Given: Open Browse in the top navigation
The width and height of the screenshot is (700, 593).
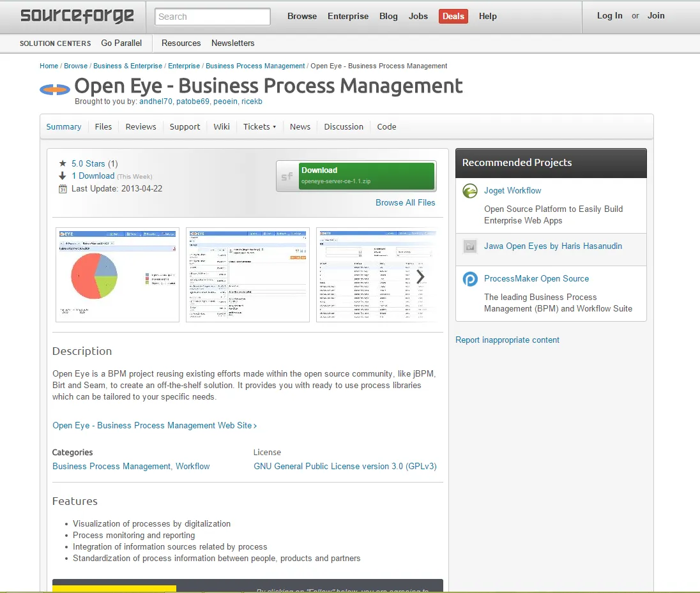Looking at the screenshot, I should click(302, 16).
